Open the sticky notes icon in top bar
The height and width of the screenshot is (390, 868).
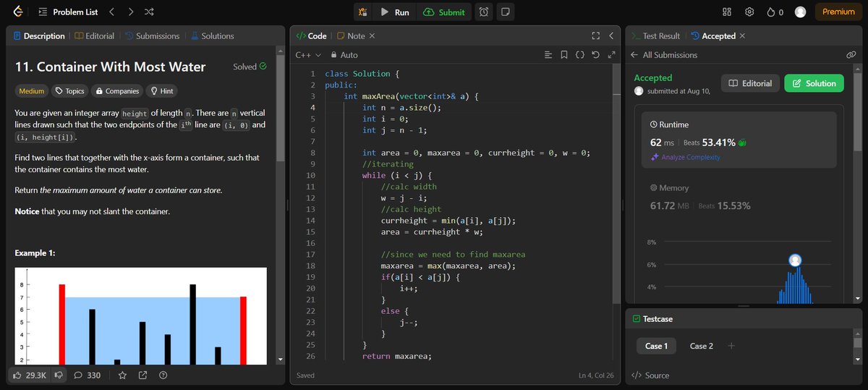(505, 12)
